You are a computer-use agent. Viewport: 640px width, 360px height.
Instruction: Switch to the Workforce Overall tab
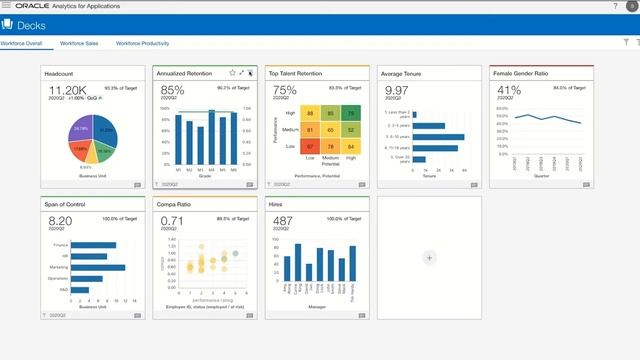click(x=21, y=43)
